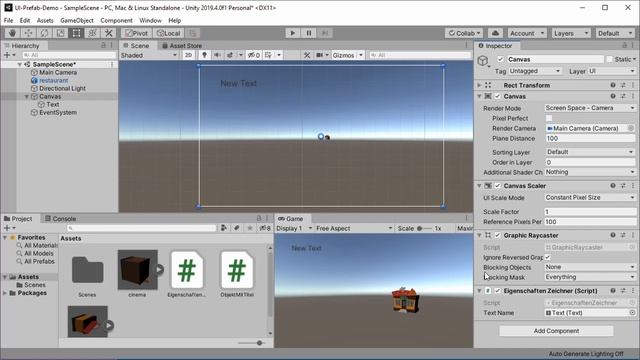Open scene component tools wrench icon
The image size is (640, 360).
click(307, 55)
